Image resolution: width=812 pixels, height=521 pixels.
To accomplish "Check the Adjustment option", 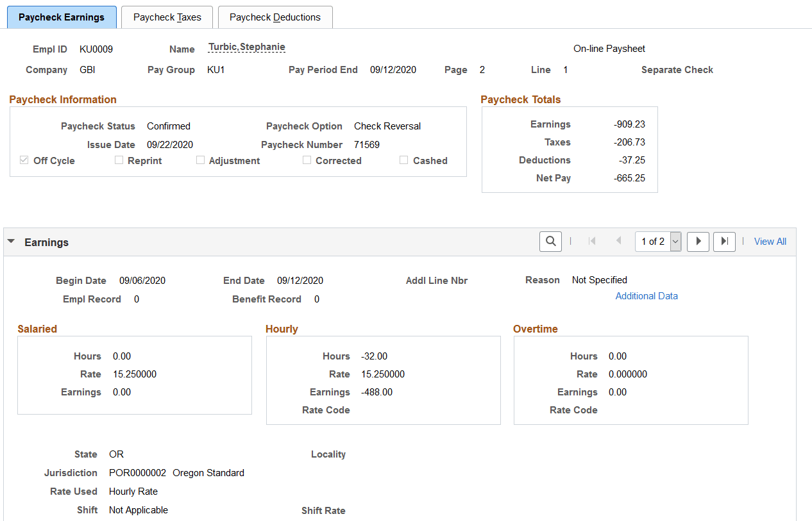I will (200, 160).
